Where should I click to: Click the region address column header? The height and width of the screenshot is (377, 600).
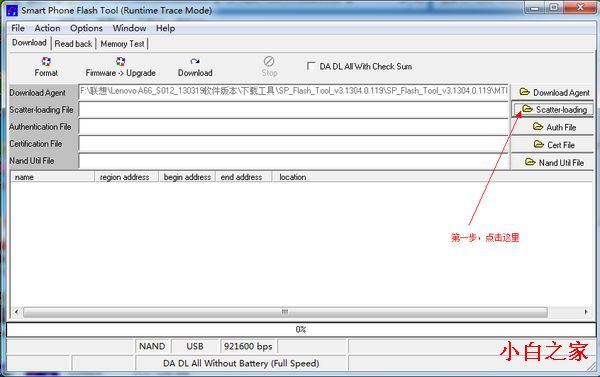(x=126, y=177)
